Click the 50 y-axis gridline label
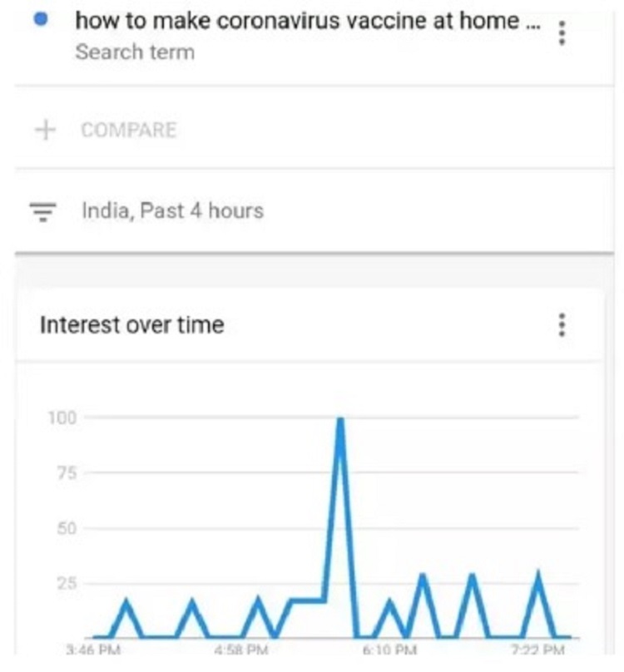The image size is (624, 672). 67,528
